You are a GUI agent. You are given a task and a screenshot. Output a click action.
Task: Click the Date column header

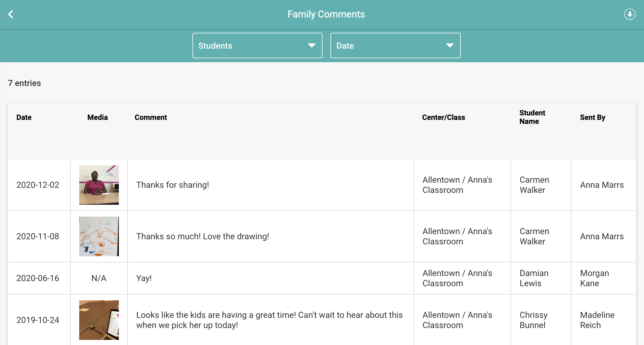tap(24, 117)
